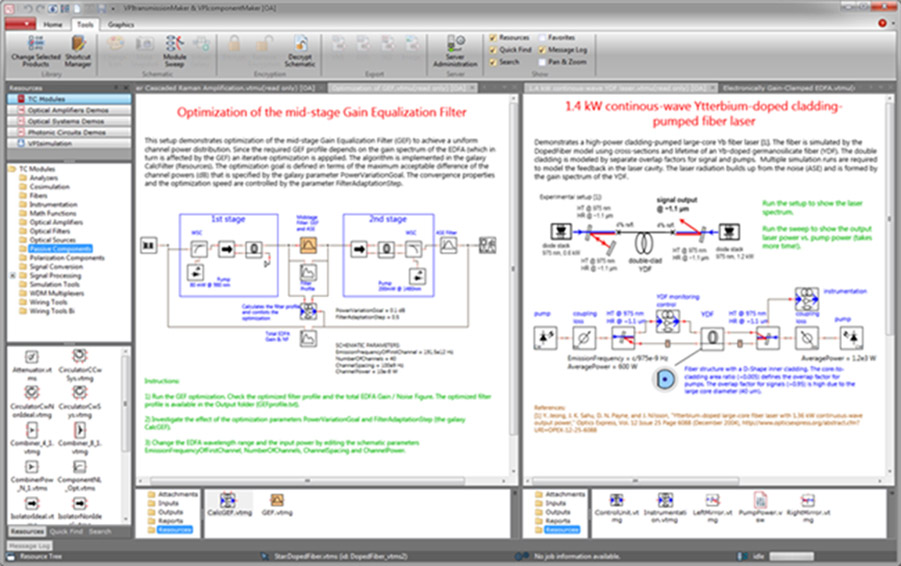Enable the Favorites checkbox
The image size is (901, 566).
[x=542, y=37]
